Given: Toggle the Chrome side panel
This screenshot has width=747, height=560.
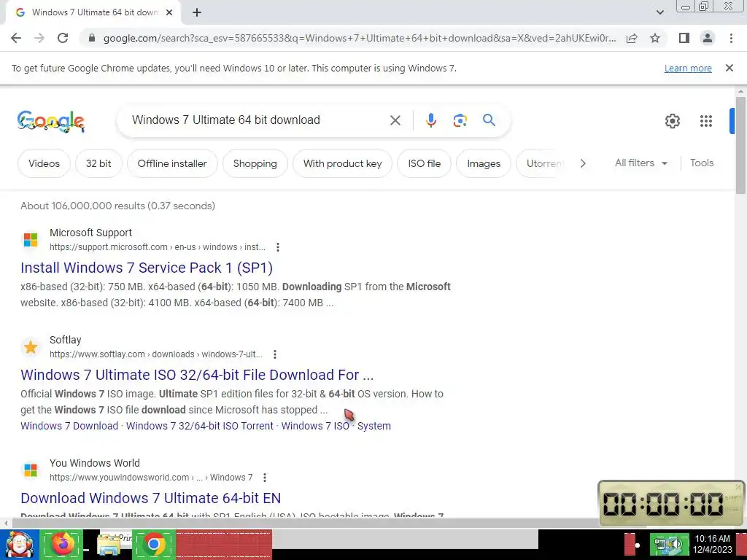Looking at the screenshot, I should coord(684,38).
